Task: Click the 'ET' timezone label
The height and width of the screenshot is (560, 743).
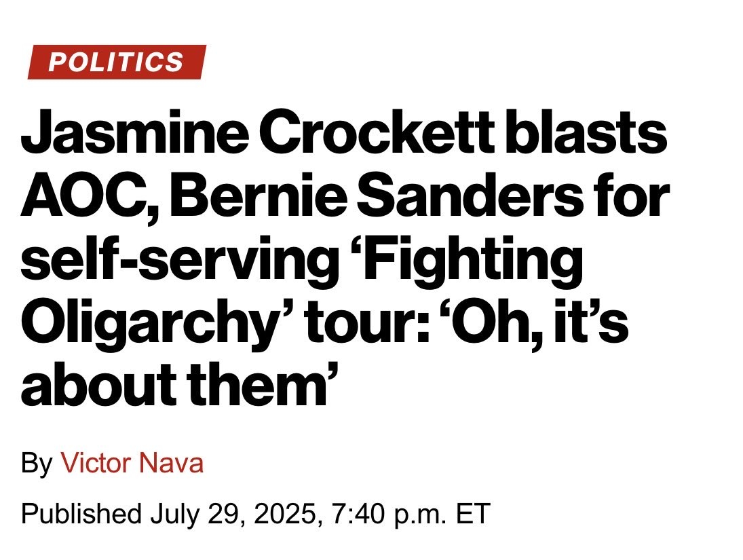Action: [x=472, y=512]
